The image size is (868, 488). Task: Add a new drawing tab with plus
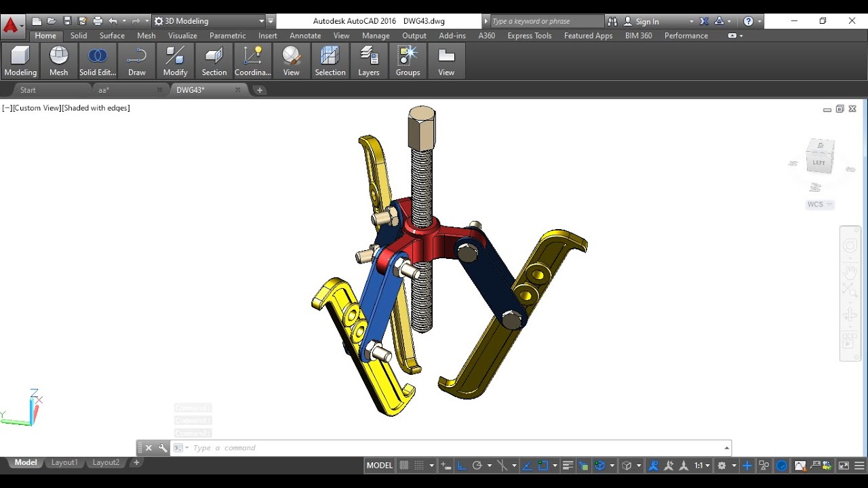259,89
